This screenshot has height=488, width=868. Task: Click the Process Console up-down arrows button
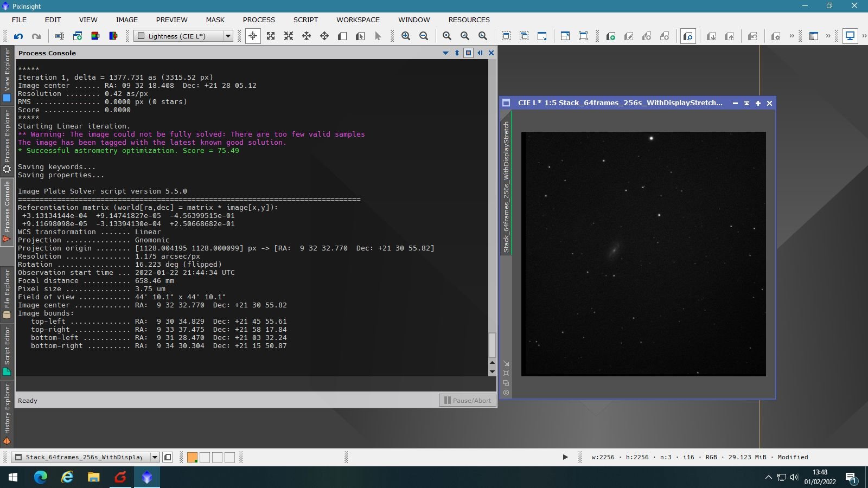(457, 53)
